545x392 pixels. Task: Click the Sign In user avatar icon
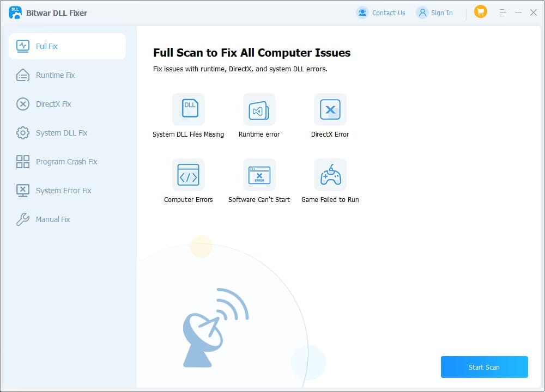point(422,13)
